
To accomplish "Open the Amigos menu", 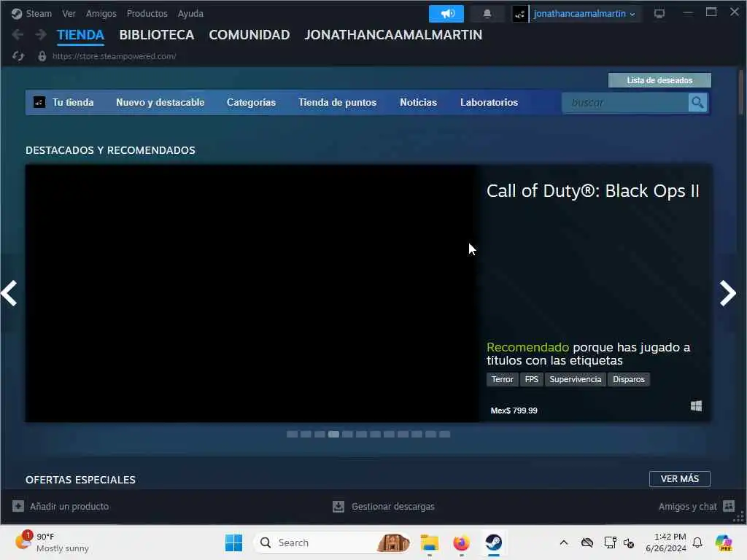I will 101,13.
